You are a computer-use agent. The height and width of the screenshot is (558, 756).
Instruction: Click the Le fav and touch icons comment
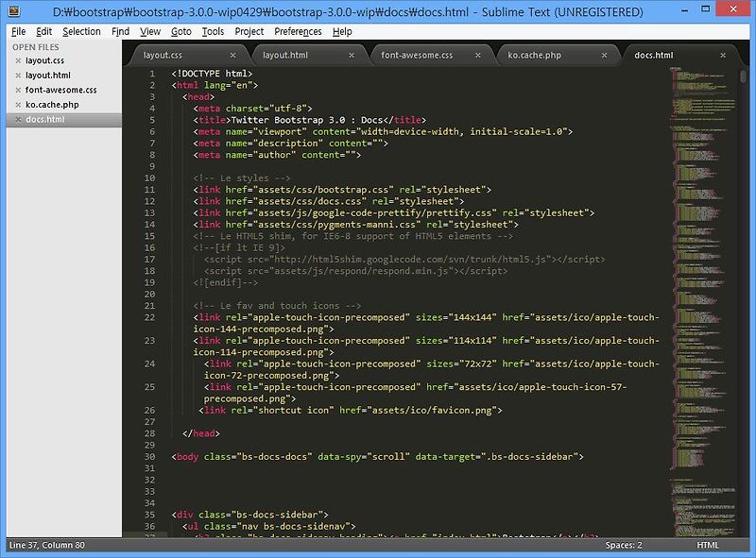277,306
